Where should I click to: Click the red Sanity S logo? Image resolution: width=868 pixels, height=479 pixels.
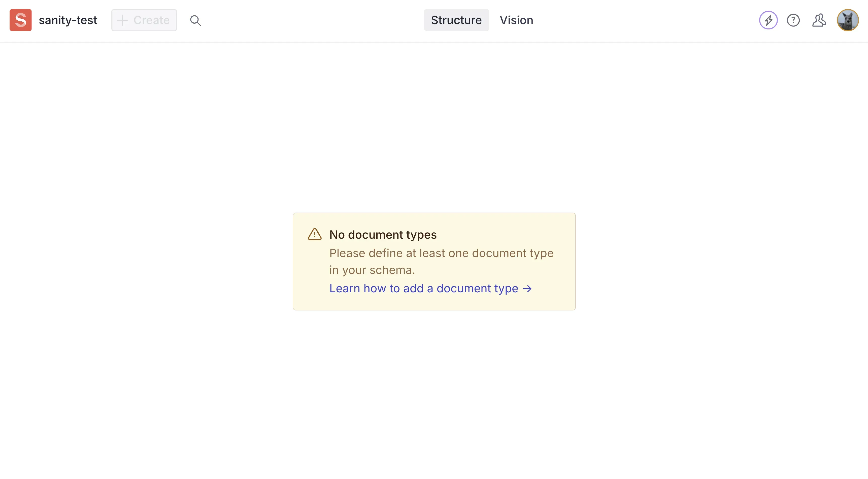(21, 20)
